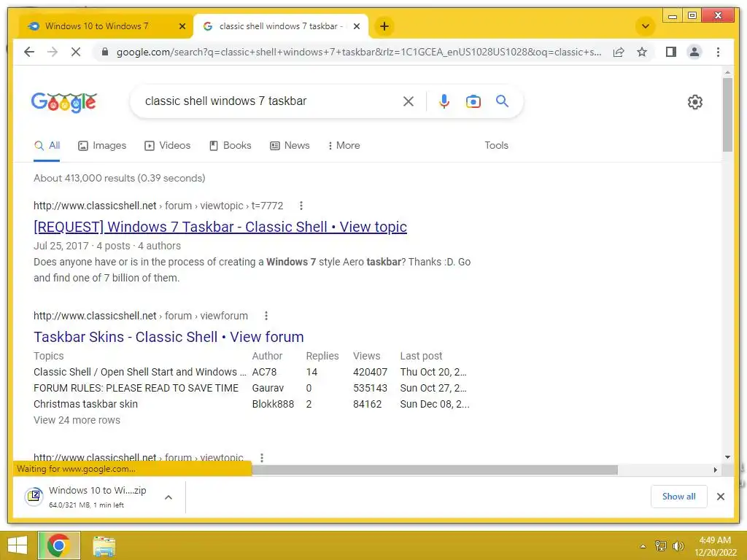Close the classic shell search tab
Image resolution: width=747 pixels, height=560 pixels.
click(x=356, y=26)
